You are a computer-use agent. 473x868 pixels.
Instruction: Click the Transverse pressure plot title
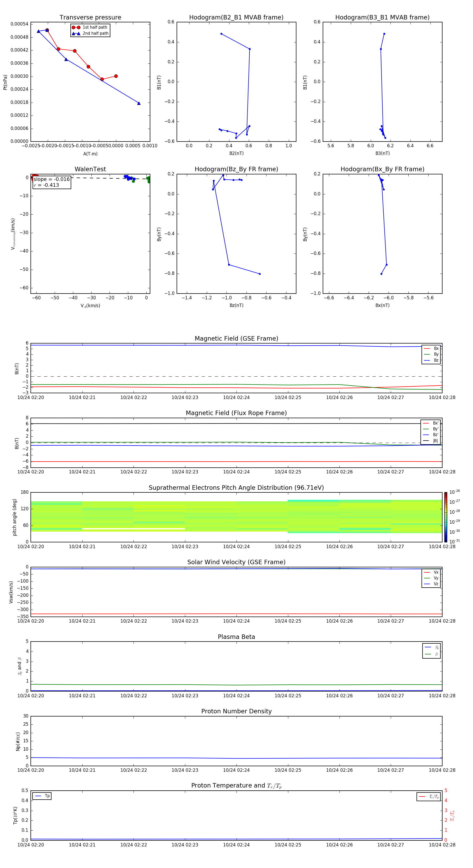pyautogui.click(x=90, y=17)
